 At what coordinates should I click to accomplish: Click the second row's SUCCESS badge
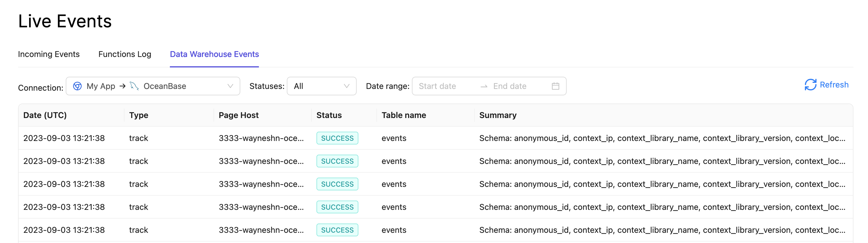pos(337,161)
